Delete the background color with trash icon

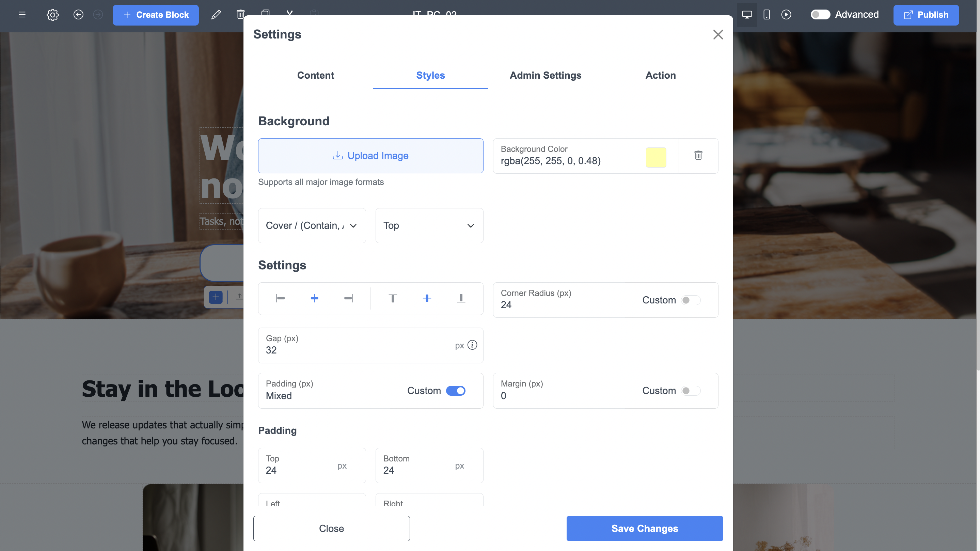point(698,155)
